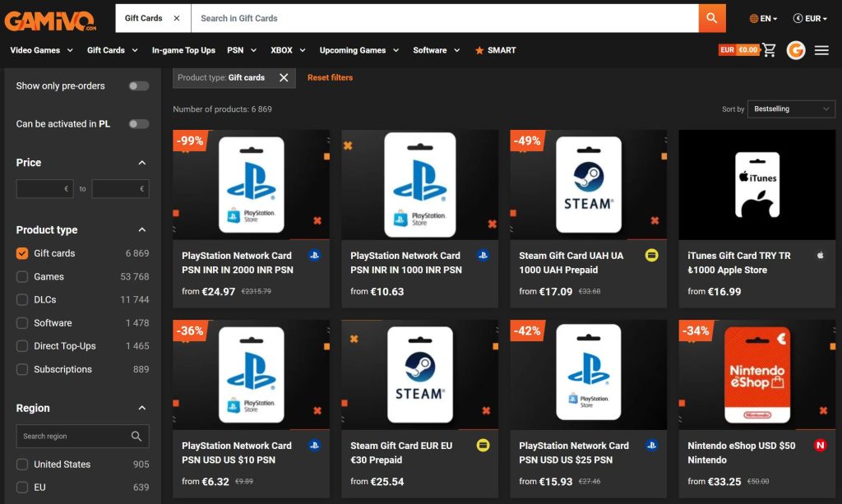This screenshot has height=504, width=842.
Task: Open the Upcoming Games menu
Action: click(359, 50)
